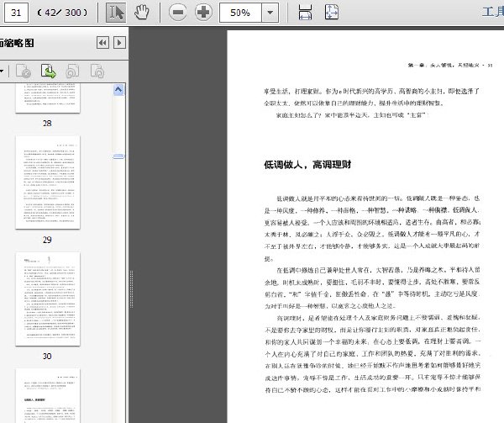Click the running header text at page top right

(x=450, y=66)
